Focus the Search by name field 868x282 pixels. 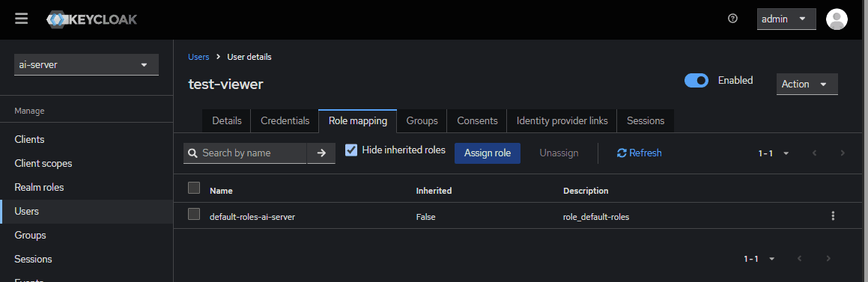(x=245, y=153)
